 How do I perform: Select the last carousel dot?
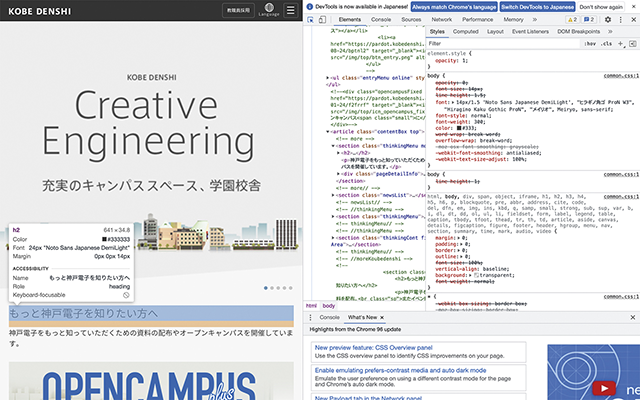point(291,288)
